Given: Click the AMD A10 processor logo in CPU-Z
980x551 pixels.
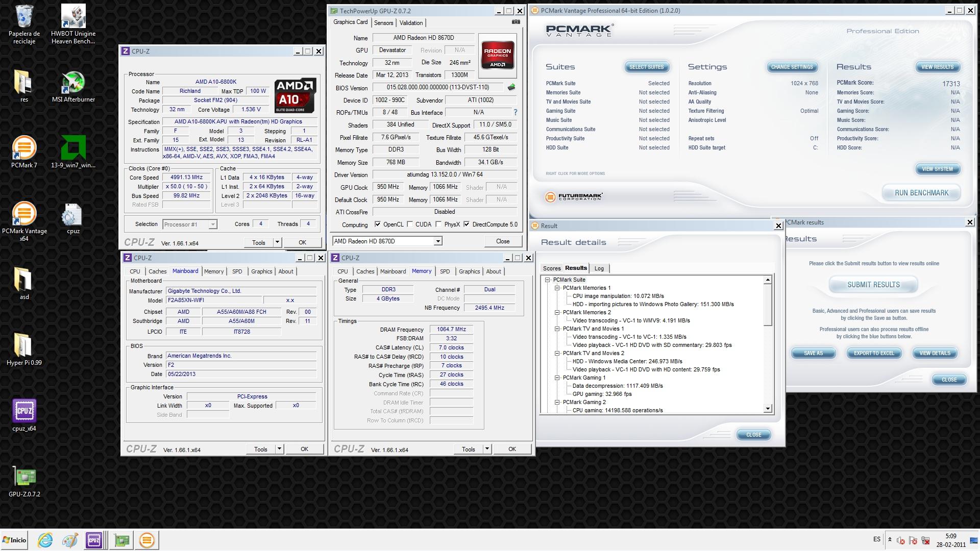Looking at the screenshot, I should [295, 95].
